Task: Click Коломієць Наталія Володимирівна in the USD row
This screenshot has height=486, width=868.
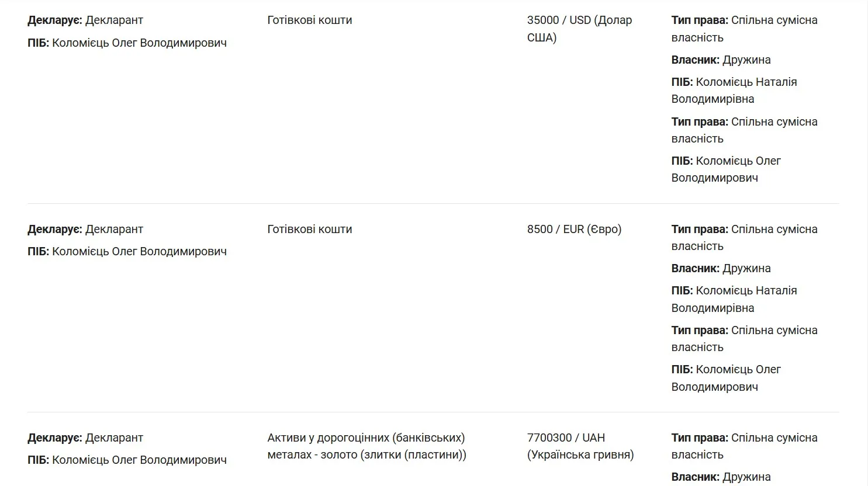Action: click(x=734, y=91)
